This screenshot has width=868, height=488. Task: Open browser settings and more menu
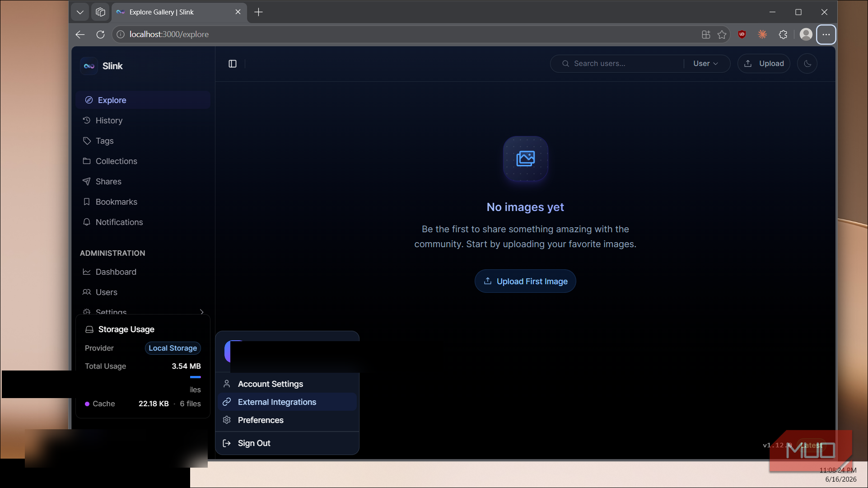[x=826, y=34]
